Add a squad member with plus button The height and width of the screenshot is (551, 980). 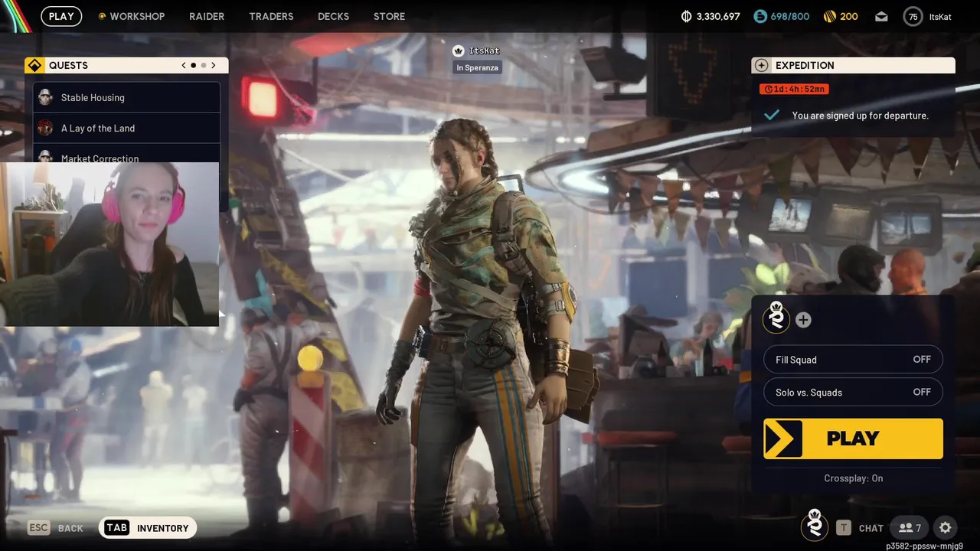[803, 320]
